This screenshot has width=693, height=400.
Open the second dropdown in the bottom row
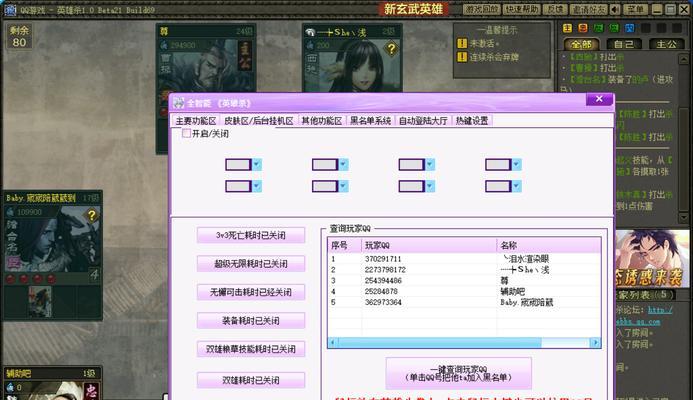tap(343, 186)
